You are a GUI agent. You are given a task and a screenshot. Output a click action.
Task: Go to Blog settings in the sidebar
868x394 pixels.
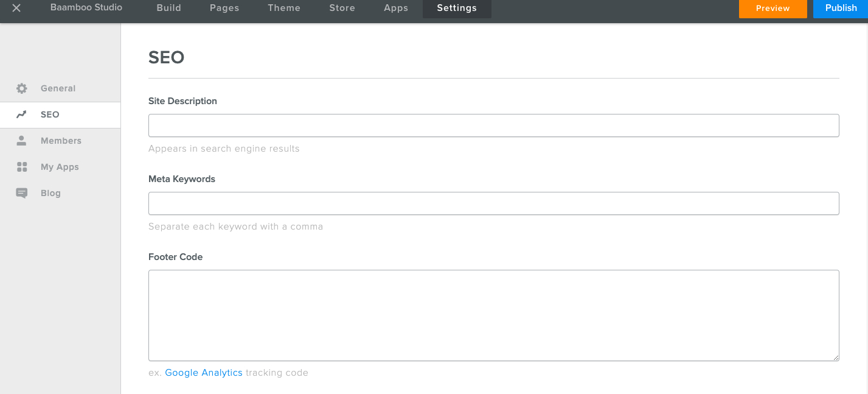pos(50,192)
